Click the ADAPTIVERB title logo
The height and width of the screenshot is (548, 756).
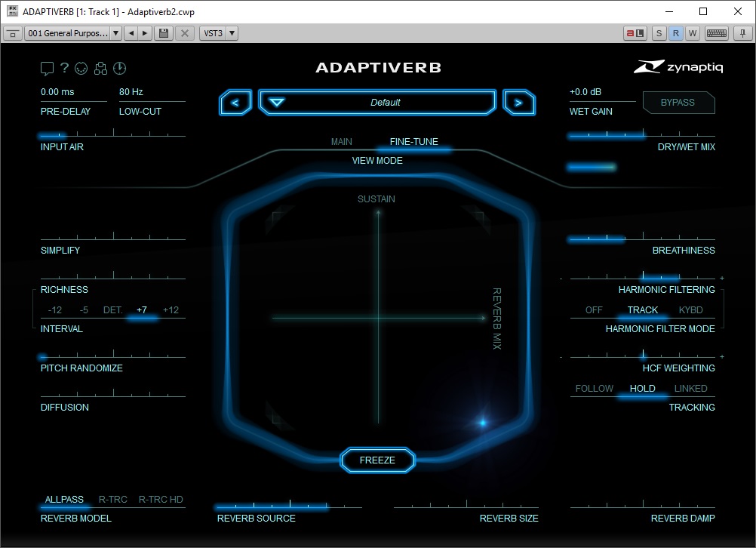tap(379, 67)
